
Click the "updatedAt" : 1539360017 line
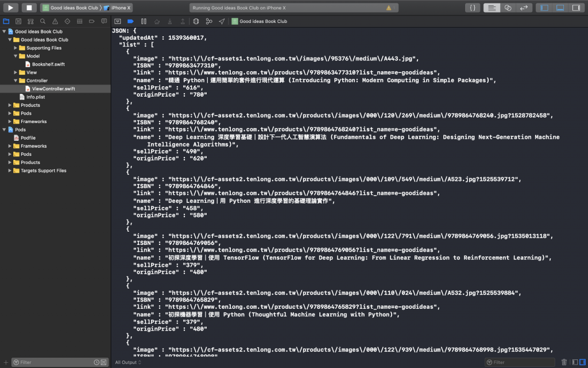click(163, 37)
